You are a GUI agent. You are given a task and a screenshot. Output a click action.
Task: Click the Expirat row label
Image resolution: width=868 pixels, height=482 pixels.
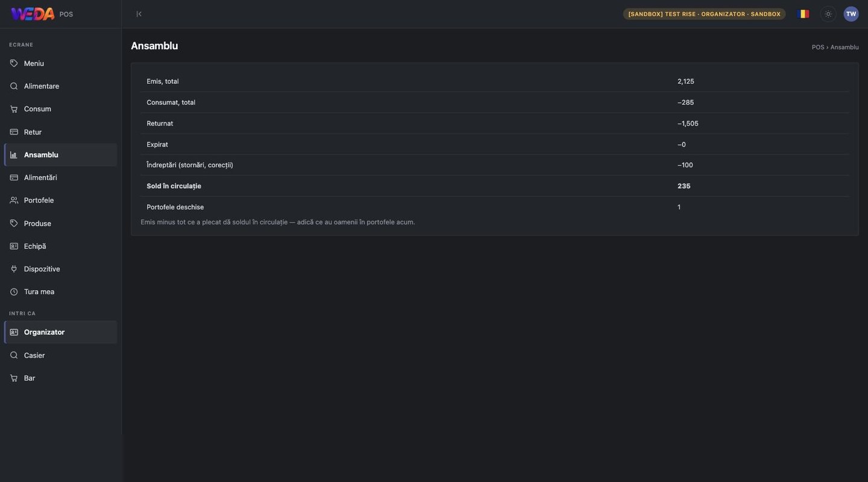click(157, 145)
